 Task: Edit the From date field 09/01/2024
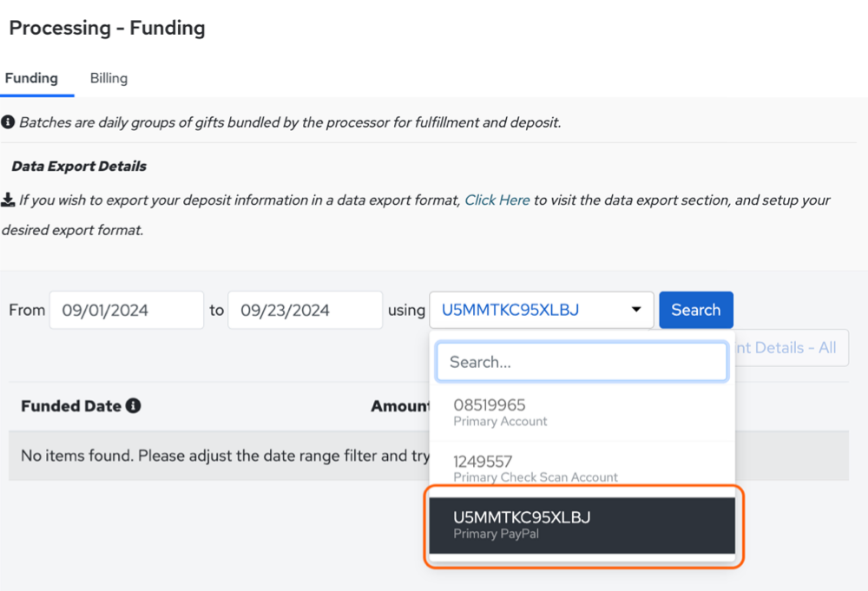(127, 310)
